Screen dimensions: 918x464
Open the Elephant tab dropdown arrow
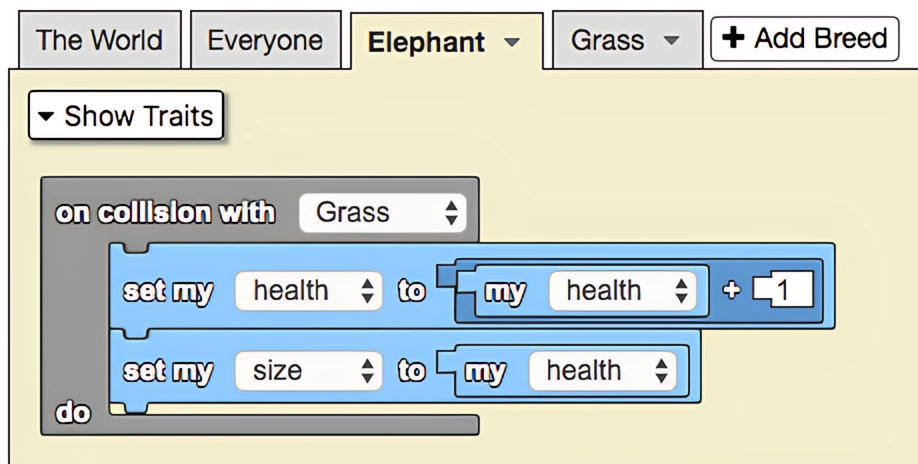coord(512,43)
